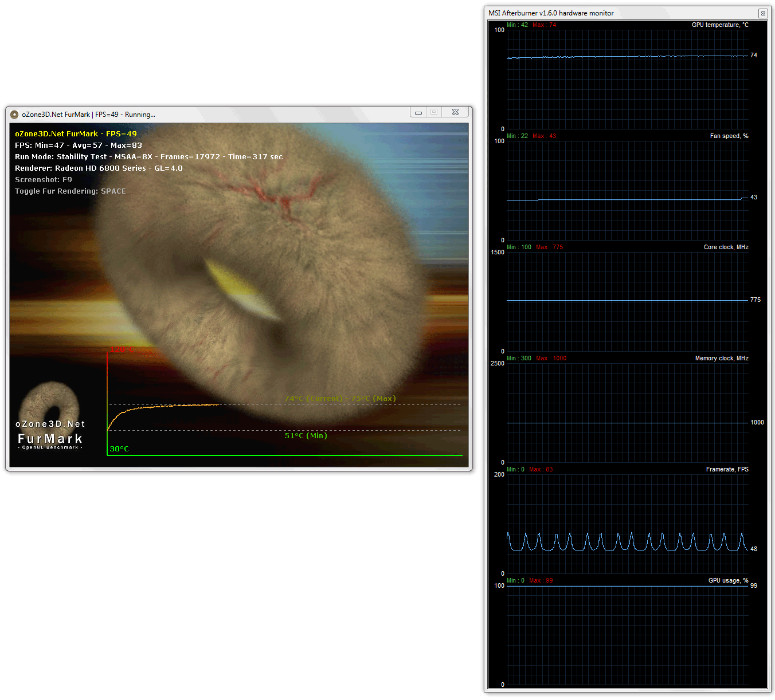
Task: Select the Core clock graph
Action: tap(627, 302)
